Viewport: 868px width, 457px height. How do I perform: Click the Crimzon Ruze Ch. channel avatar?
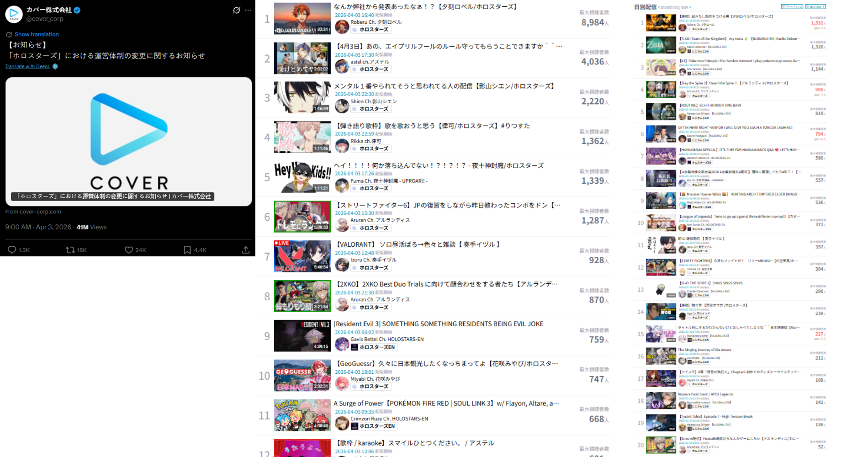(342, 423)
